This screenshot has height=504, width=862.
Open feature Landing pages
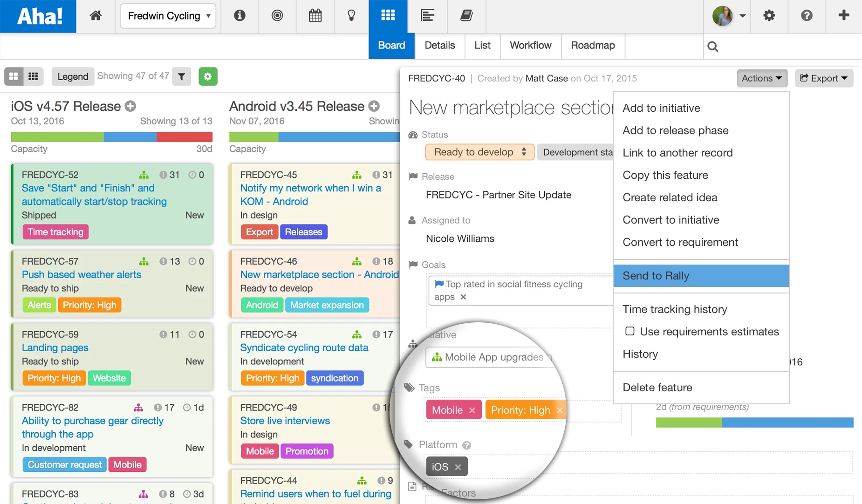55,348
